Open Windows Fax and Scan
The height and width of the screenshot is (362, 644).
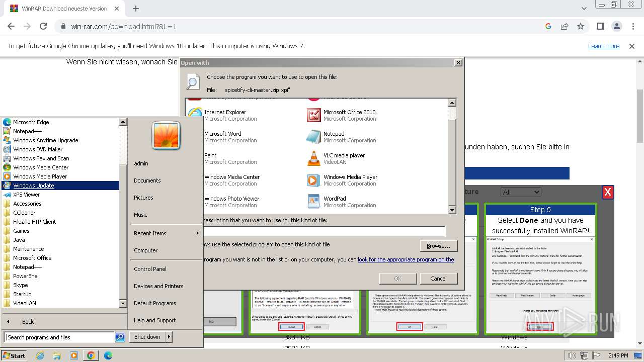pyautogui.click(x=41, y=158)
